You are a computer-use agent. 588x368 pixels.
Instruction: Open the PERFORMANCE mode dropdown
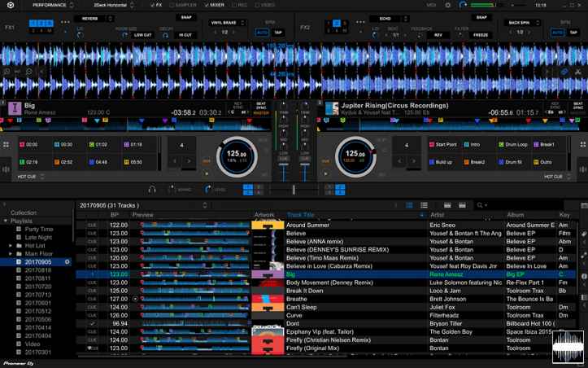[x=53, y=5]
